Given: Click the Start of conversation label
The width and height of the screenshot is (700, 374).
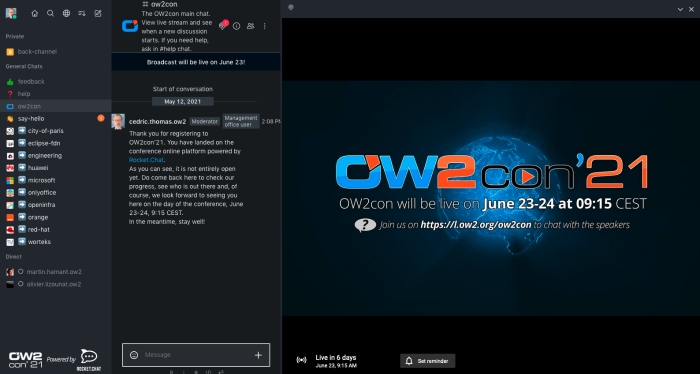Looking at the screenshot, I should (x=183, y=89).
